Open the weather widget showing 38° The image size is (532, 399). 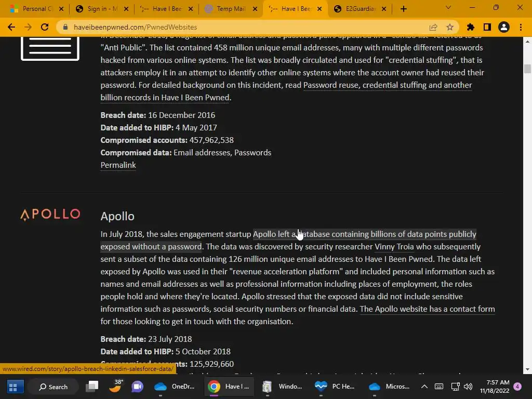(116, 386)
